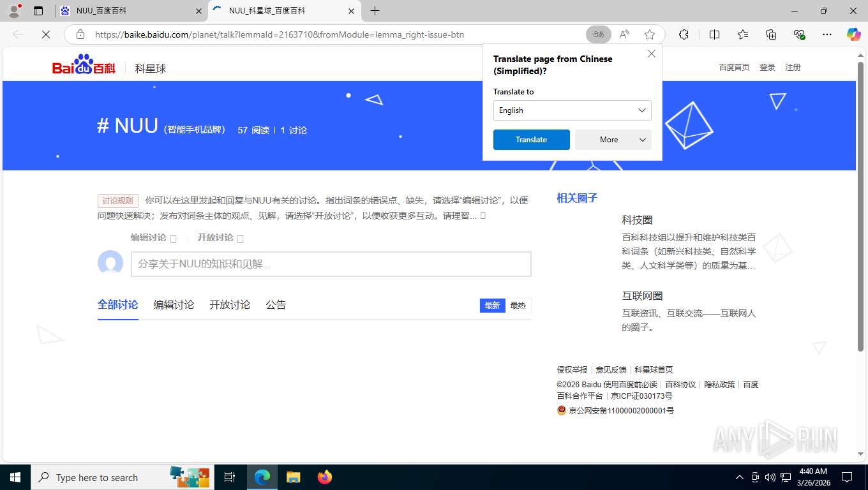
Task: Click the 注册 link
Action: pyautogui.click(x=793, y=68)
